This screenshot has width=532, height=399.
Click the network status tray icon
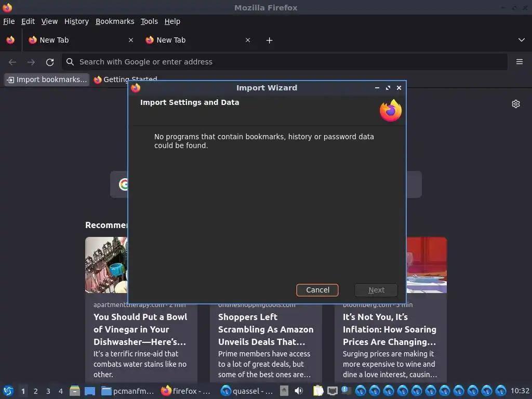pyautogui.click(x=332, y=391)
